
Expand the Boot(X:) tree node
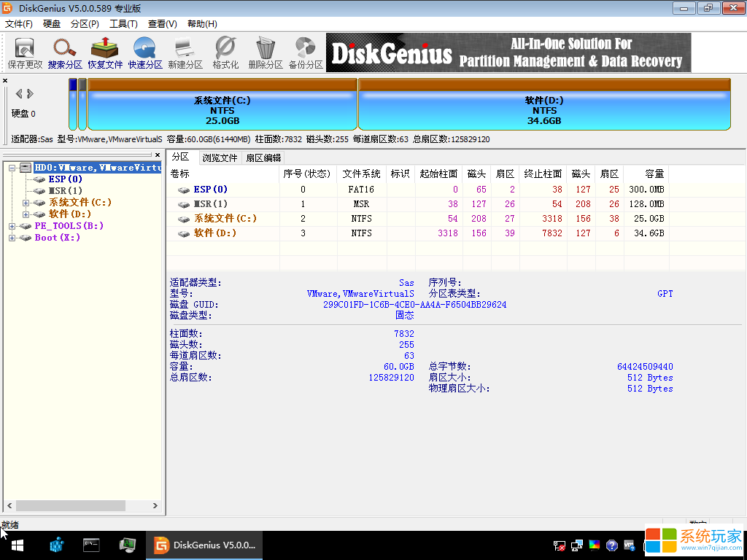pyautogui.click(x=12, y=238)
